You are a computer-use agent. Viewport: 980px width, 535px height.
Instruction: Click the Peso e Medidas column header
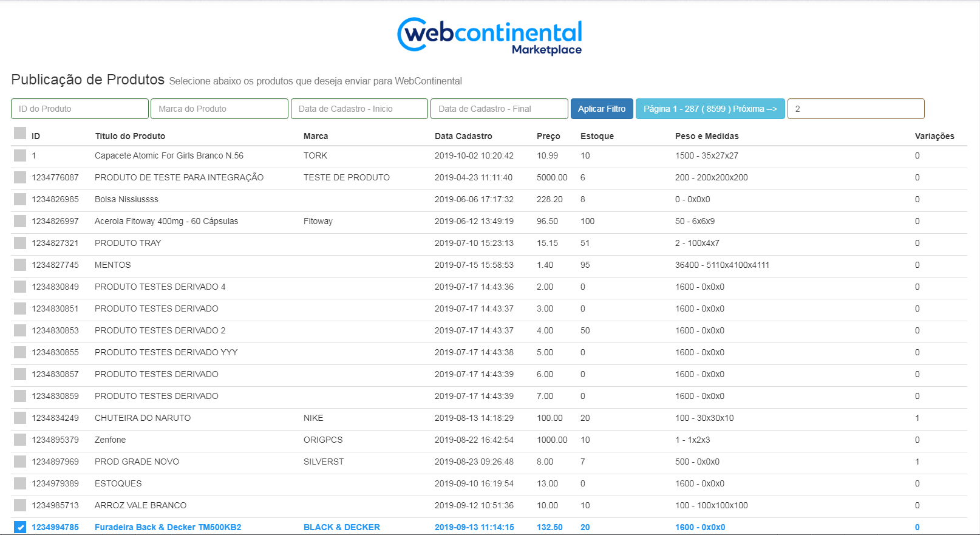[707, 136]
